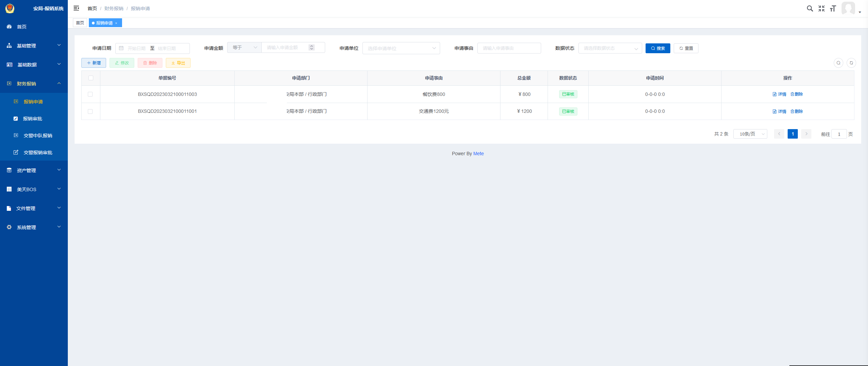Click the 财务报销 money icon

coord(9,83)
